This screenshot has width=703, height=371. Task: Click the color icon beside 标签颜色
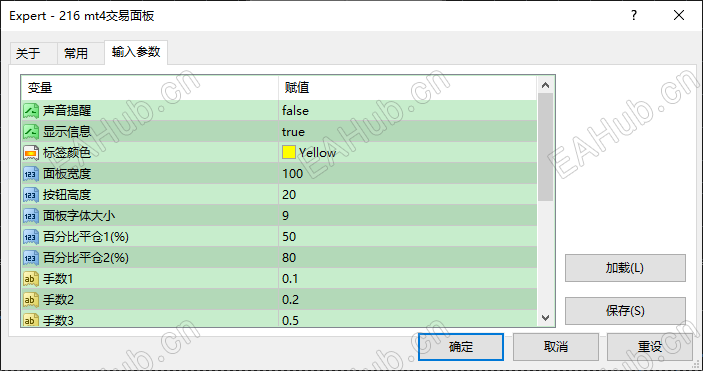pyautogui.click(x=31, y=153)
